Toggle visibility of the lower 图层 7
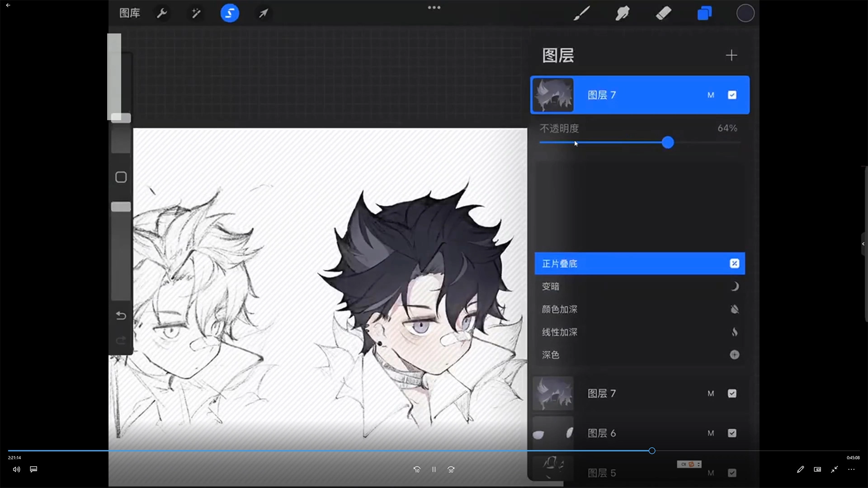Image resolution: width=868 pixels, height=488 pixels. click(x=732, y=393)
